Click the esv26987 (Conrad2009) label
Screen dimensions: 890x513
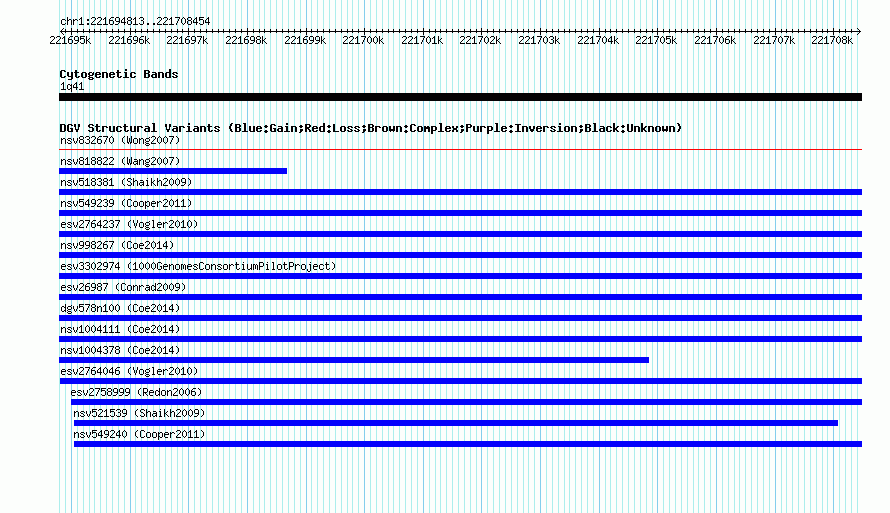pos(123,287)
